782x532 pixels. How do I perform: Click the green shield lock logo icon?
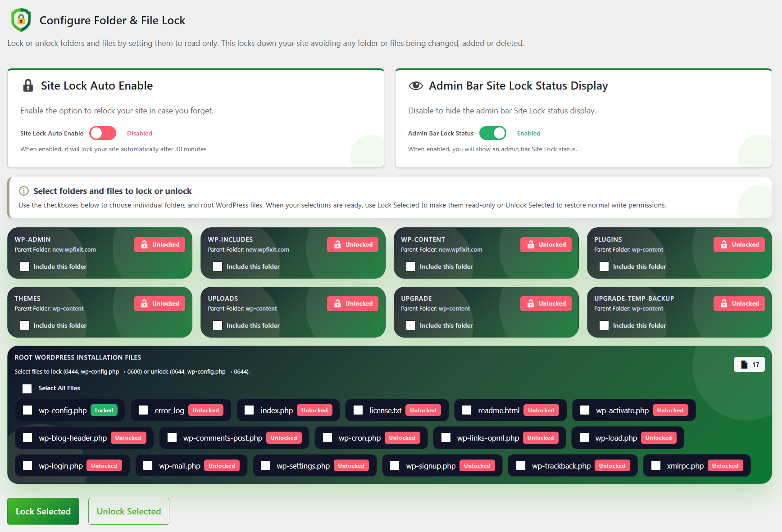point(21,20)
